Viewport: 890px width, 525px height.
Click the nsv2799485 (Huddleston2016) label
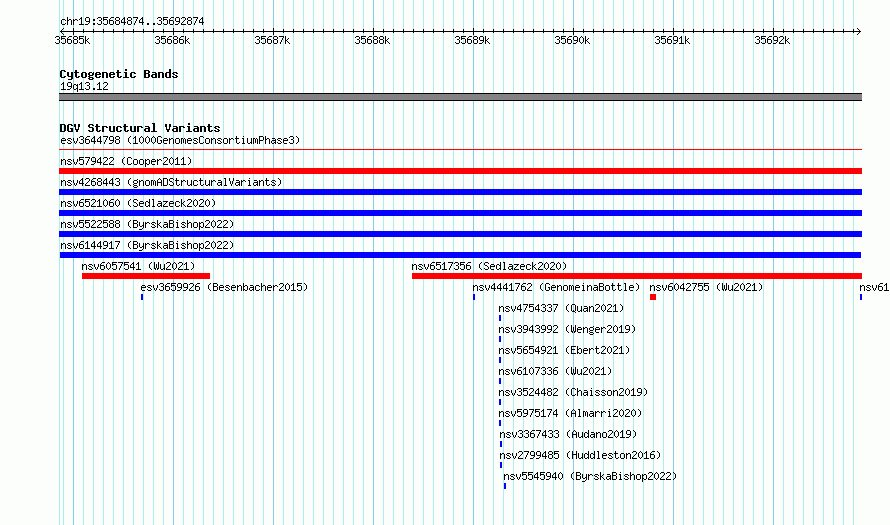coord(580,455)
